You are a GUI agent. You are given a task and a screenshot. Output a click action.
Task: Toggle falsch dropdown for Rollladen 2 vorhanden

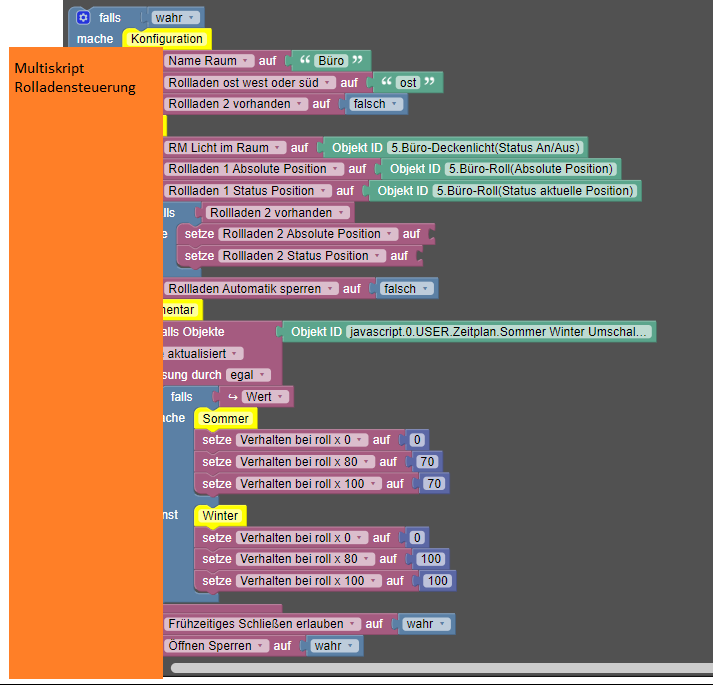pyautogui.click(x=375, y=104)
